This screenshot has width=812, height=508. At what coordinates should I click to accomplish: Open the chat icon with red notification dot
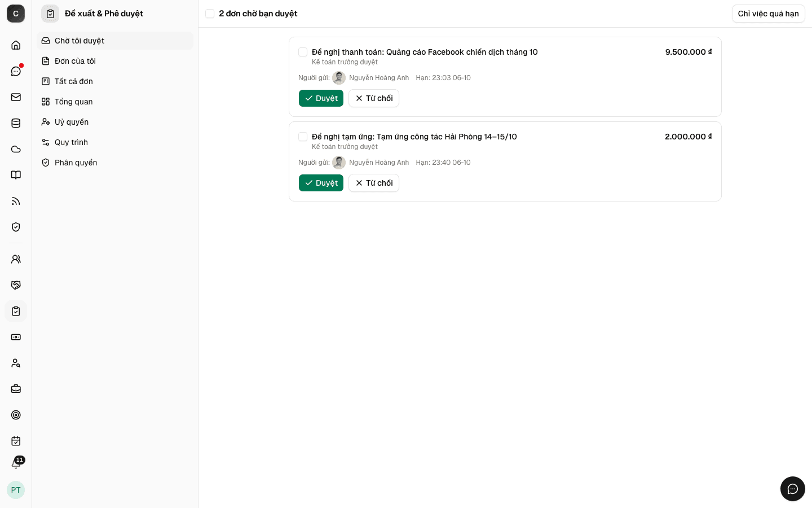[x=16, y=71]
